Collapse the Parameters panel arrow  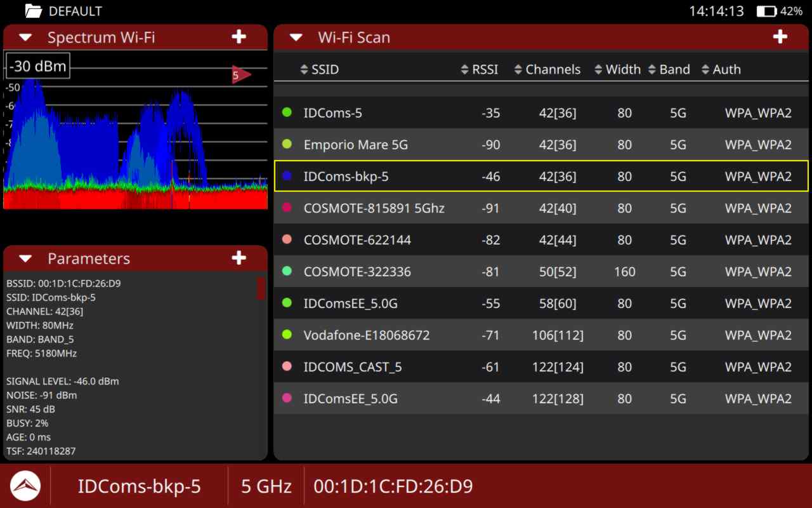pyautogui.click(x=25, y=258)
